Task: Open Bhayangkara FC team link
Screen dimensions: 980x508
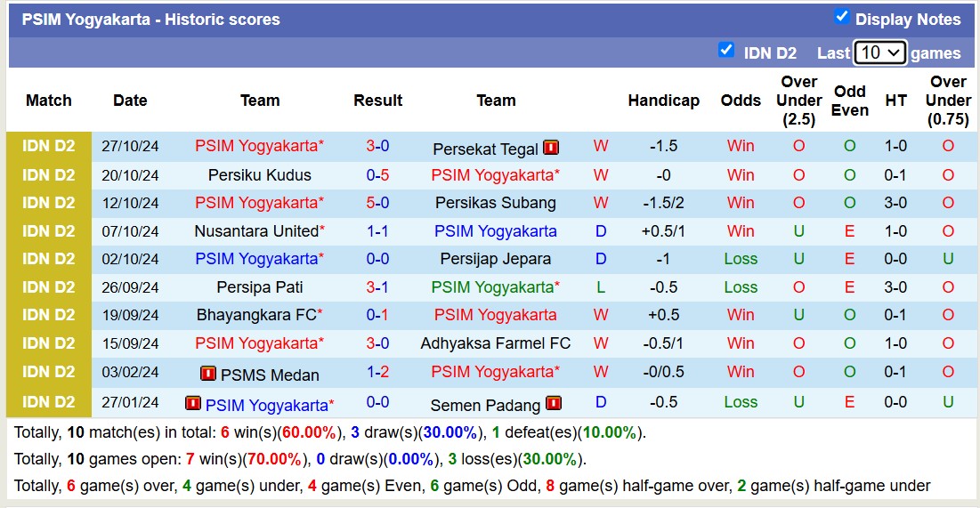Action: pos(256,315)
